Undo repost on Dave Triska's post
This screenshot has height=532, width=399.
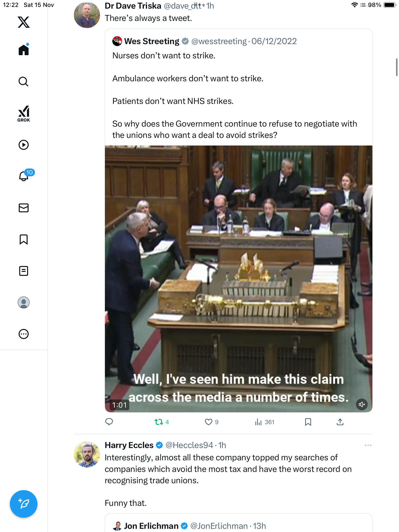tap(159, 422)
